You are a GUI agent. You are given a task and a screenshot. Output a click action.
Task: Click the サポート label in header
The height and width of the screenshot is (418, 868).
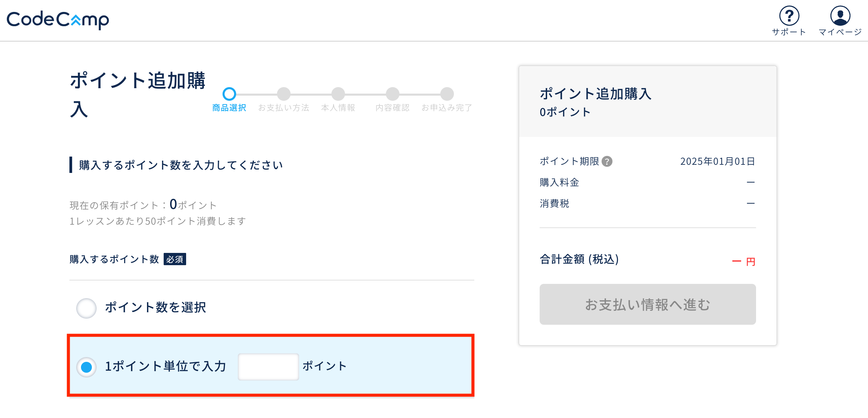[789, 32]
